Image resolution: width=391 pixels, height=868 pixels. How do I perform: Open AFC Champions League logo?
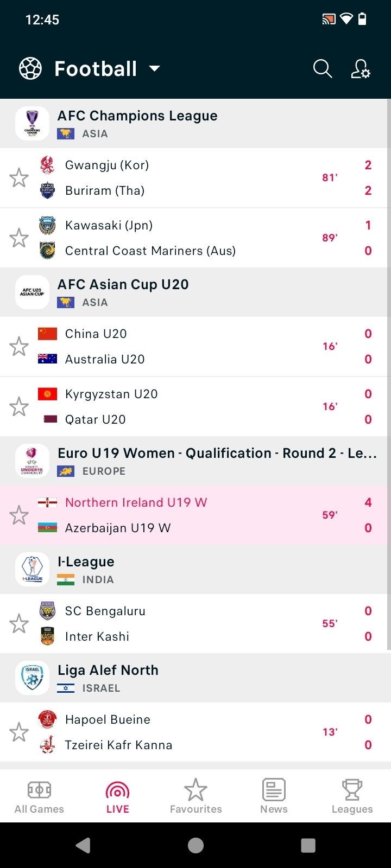click(x=32, y=124)
